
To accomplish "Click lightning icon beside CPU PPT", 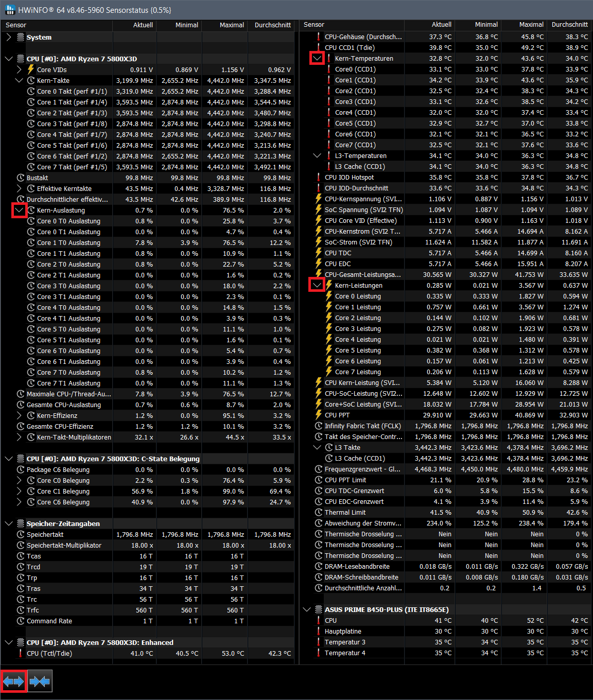I will (x=319, y=415).
